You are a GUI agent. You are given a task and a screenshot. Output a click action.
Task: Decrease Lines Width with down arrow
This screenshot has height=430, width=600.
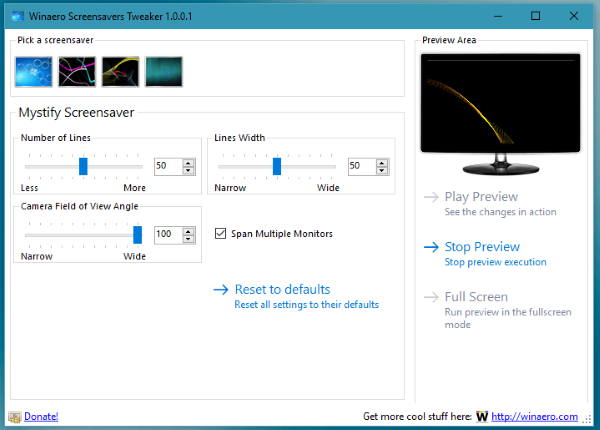click(x=382, y=171)
